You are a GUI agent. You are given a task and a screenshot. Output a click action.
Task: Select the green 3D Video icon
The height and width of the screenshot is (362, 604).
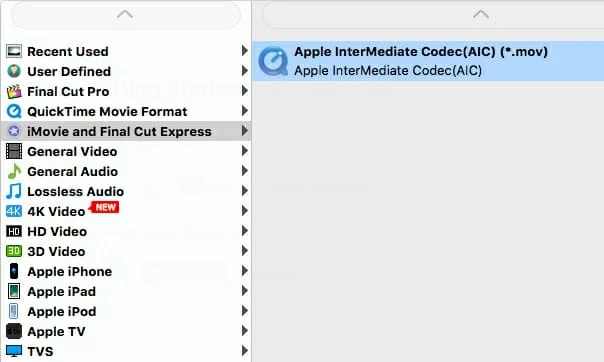[14, 251]
